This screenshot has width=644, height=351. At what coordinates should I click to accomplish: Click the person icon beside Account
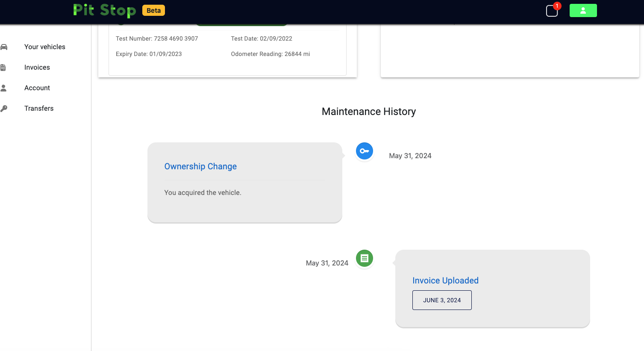[x=3, y=88]
